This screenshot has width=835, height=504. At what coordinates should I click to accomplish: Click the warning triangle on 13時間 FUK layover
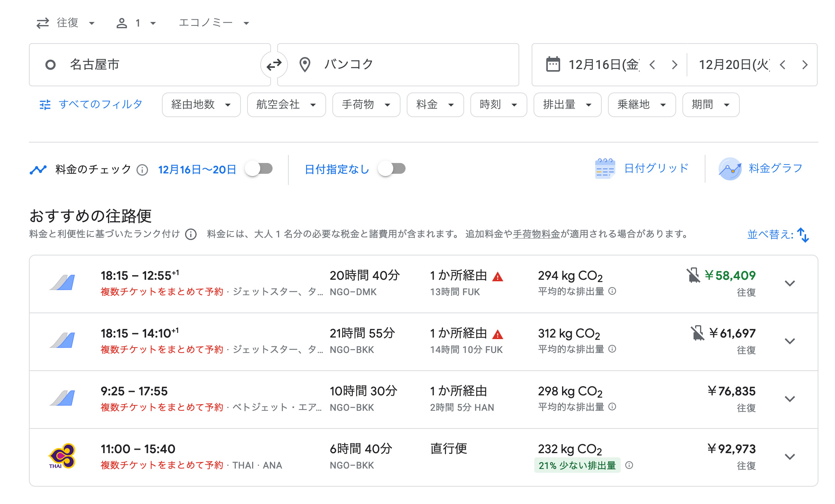498,277
